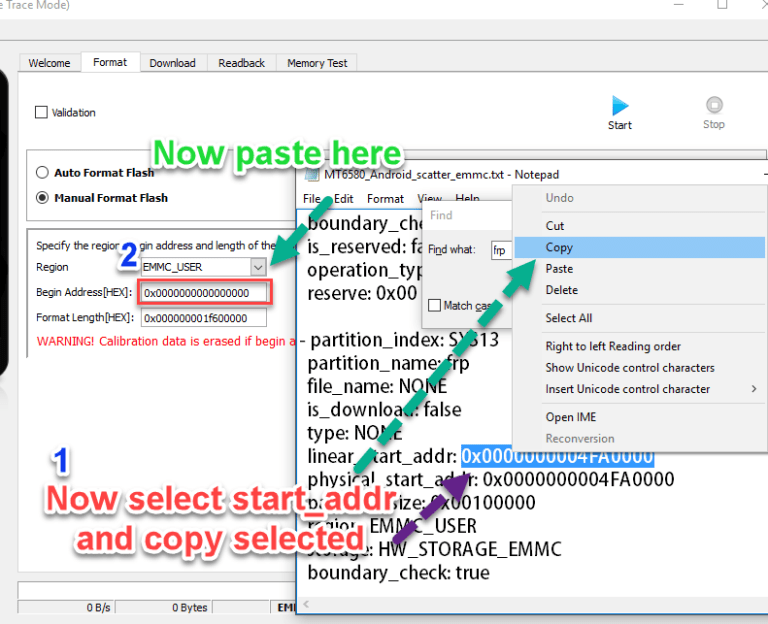Click the 'file_name: NONE' line
The image size is (768, 624).
coord(377,386)
